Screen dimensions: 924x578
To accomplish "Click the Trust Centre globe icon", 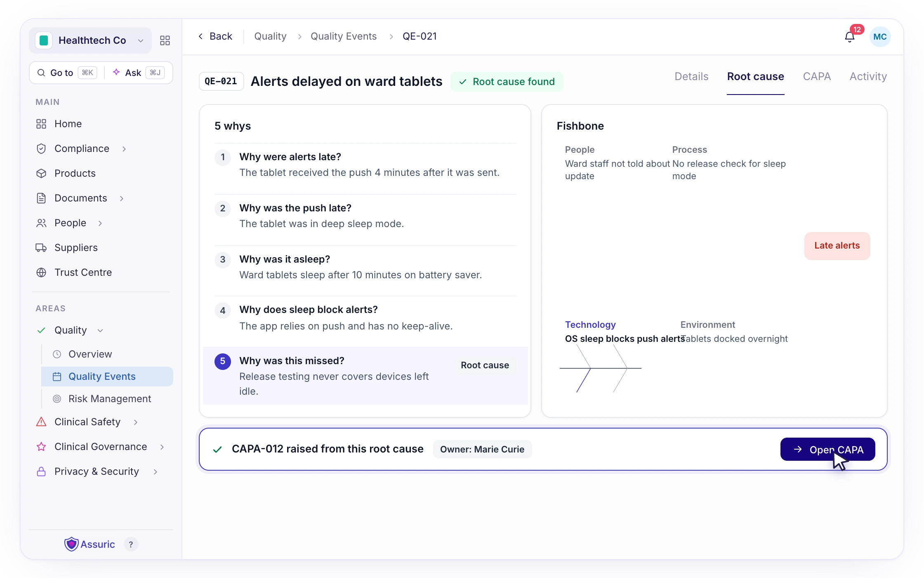I will (x=41, y=272).
